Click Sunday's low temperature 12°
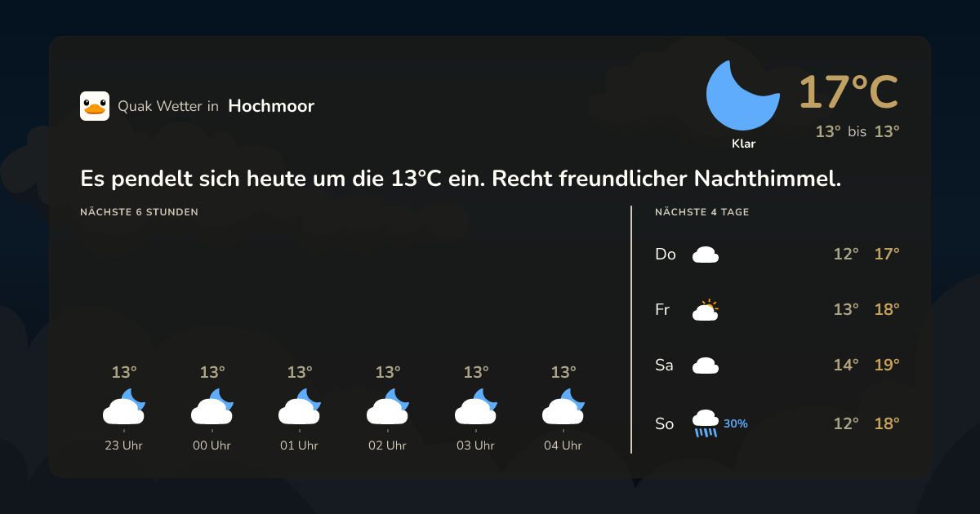 846,424
